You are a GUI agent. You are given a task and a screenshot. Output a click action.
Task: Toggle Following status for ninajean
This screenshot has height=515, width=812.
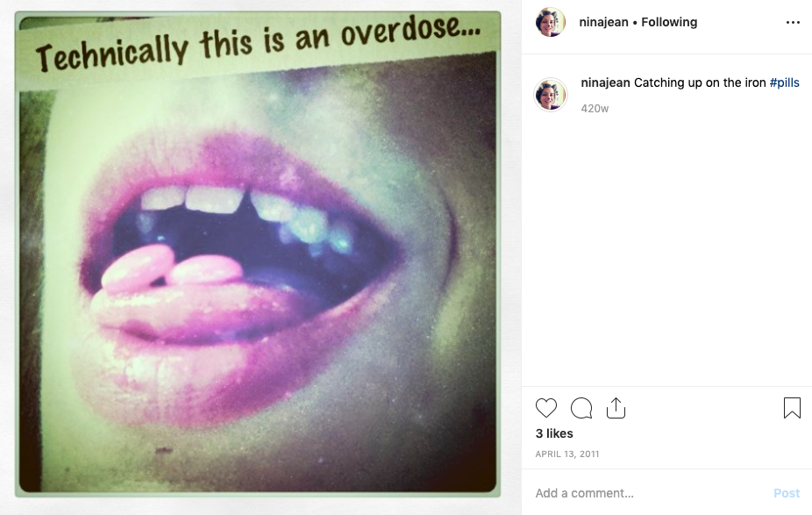pyautogui.click(x=669, y=22)
